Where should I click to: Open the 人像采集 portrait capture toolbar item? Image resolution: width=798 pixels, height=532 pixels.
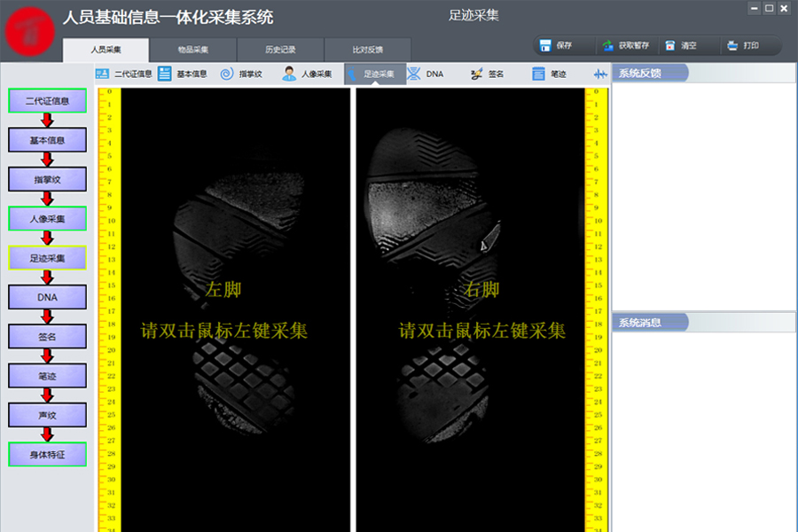click(x=307, y=74)
